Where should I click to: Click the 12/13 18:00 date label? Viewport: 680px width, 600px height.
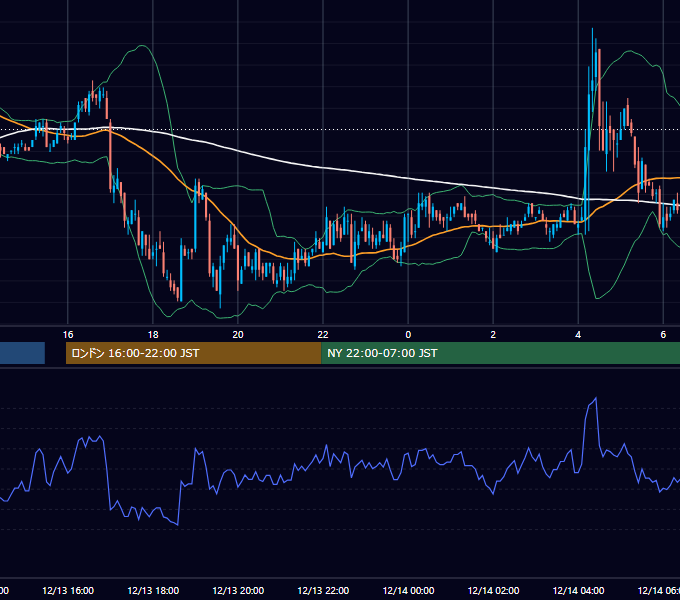pos(153,590)
